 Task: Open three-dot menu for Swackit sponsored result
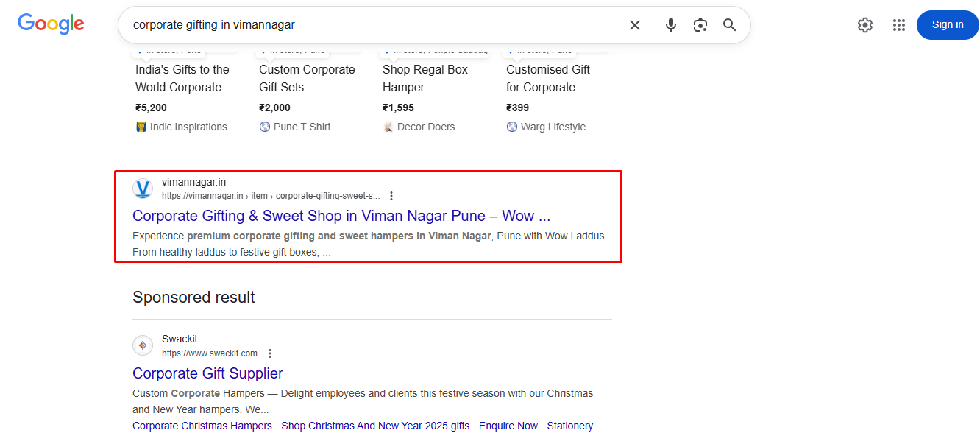point(269,353)
